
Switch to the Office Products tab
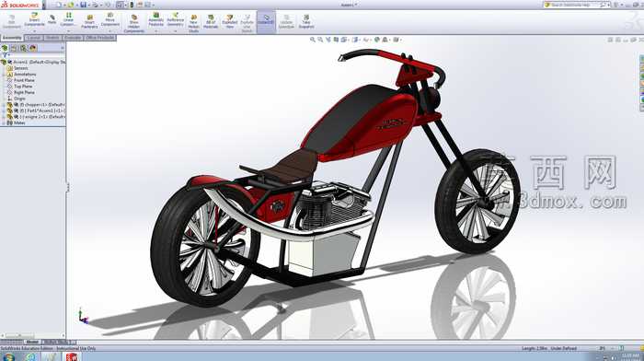pyautogui.click(x=99, y=38)
